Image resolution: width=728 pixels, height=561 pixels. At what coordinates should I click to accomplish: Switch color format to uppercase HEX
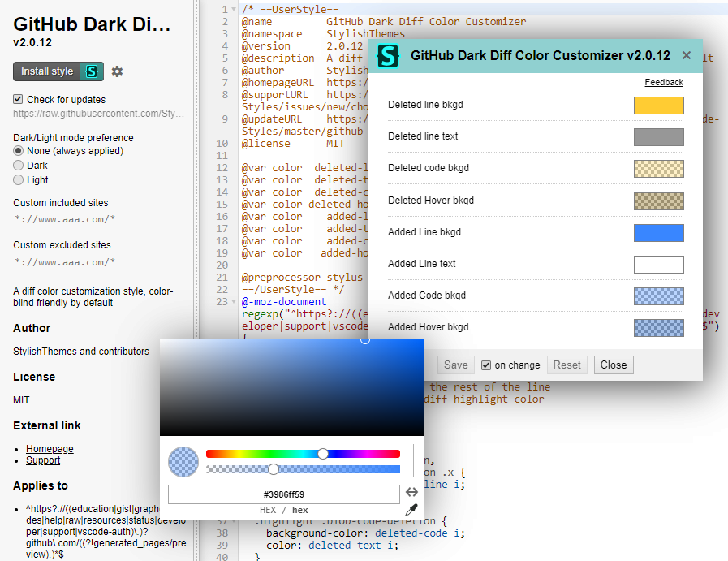click(x=268, y=510)
